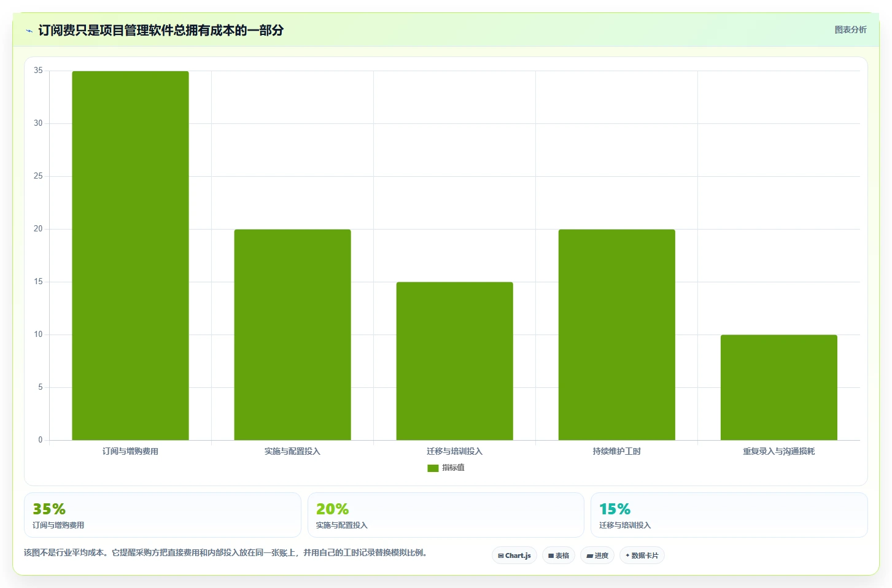
Task: Select the 表格 tag chip
Action: click(559, 555)
